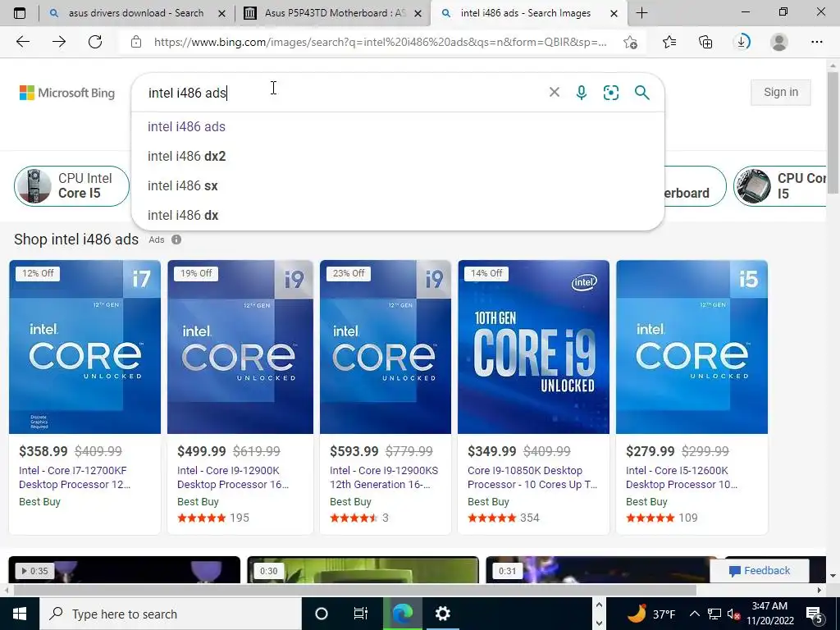The height and width of the screenshot is (630, 840).
Task: Switch to Asus P5P43TD Motherboard tab
Action: [335, 13]
